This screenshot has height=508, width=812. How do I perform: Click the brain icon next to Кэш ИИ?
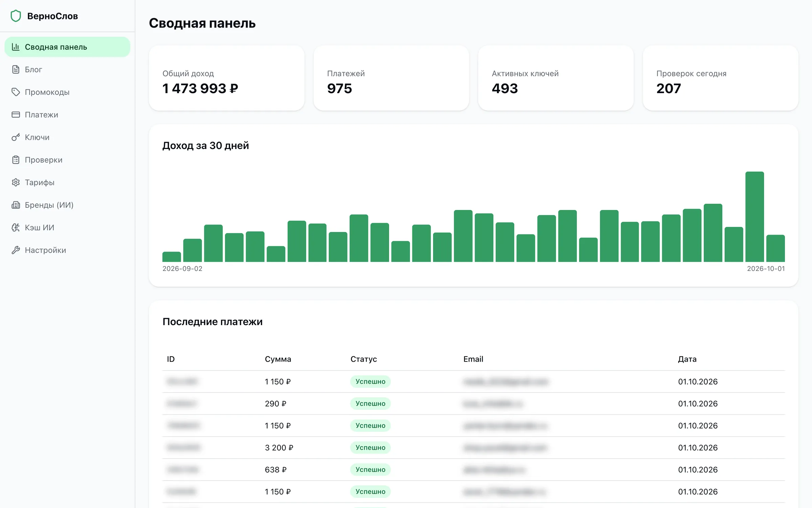point(16,228)
